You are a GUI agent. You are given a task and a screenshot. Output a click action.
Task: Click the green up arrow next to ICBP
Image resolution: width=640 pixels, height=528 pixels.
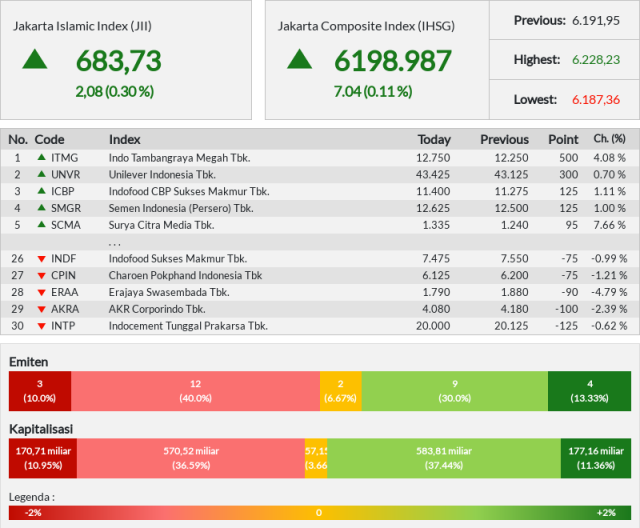(x=41, y=191)
